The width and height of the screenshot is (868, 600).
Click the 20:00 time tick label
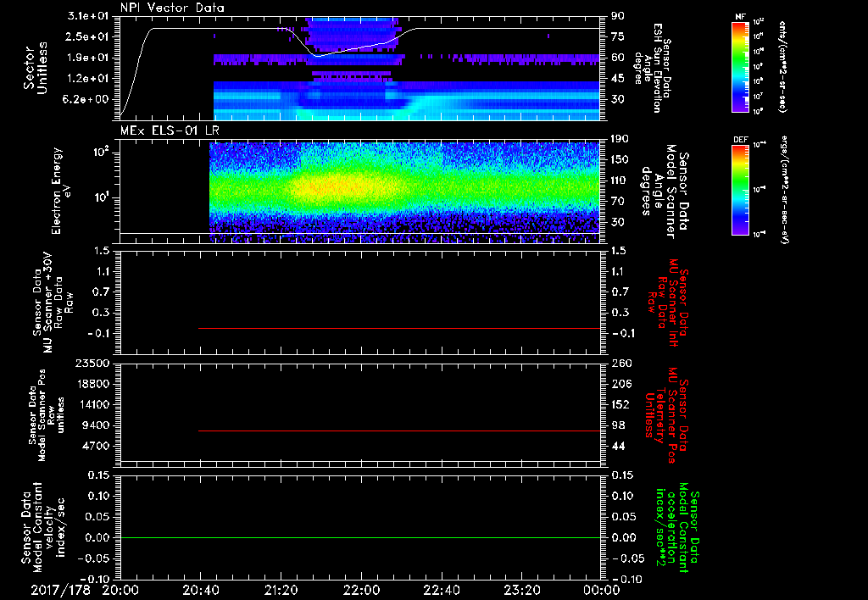(120, 591)
